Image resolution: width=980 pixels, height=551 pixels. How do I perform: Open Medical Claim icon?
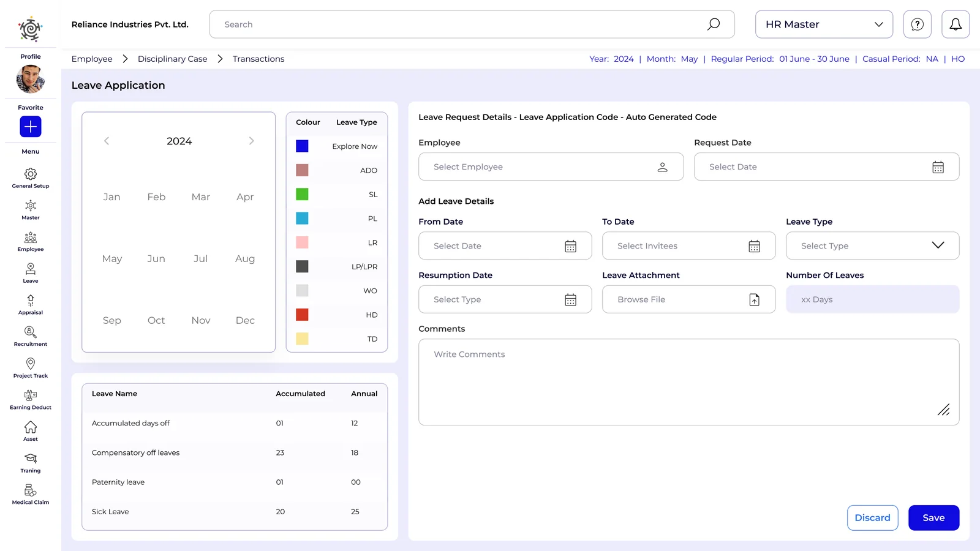click(x=31, y=490)
